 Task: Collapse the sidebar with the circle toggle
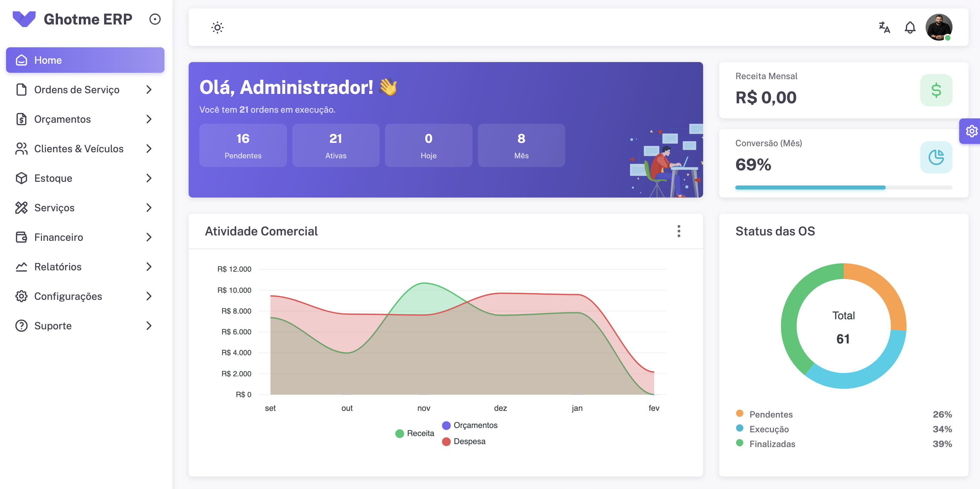tap(155, 19)
